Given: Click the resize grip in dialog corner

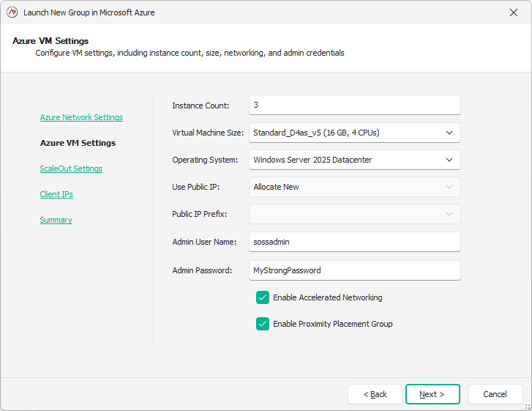Looking at the screenshot, I should click(528, 407).
